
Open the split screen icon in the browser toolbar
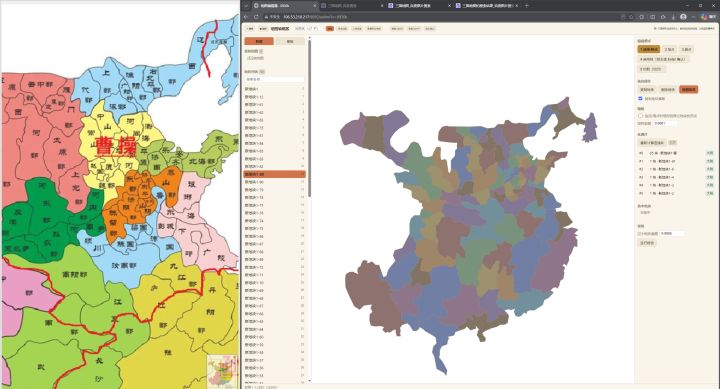pyautogui.click(x=652, y=17)
